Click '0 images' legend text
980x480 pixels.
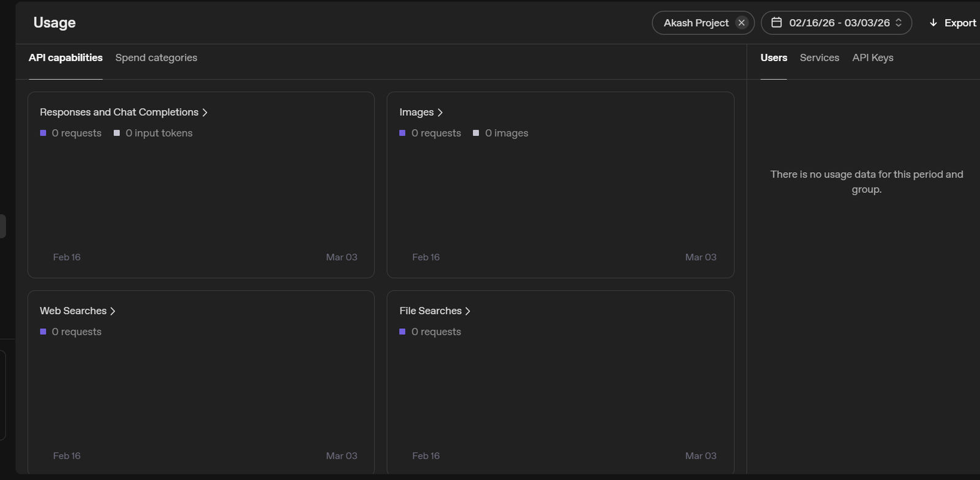tap(507, 133)
